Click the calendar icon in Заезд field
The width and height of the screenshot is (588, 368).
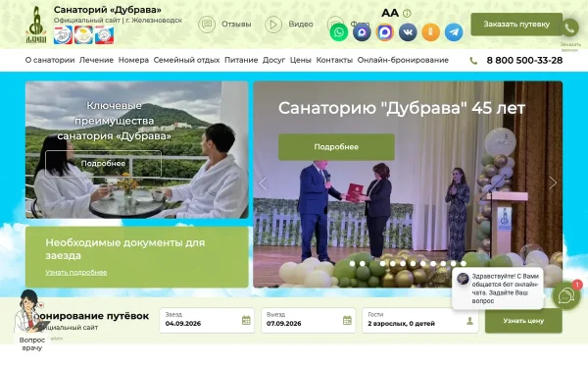[x=246, y=320]
